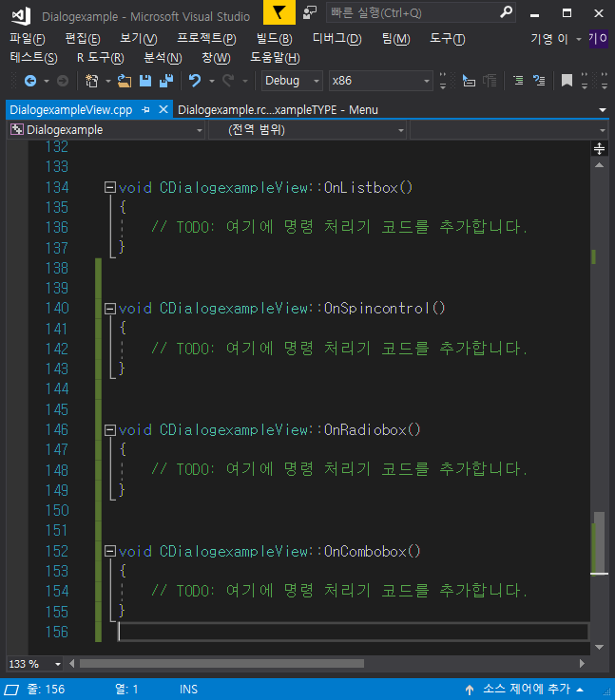This screenshot has height=700, width=615.
Task: Collapse the OnSpincontrol function outline
Action: [110, 309]
